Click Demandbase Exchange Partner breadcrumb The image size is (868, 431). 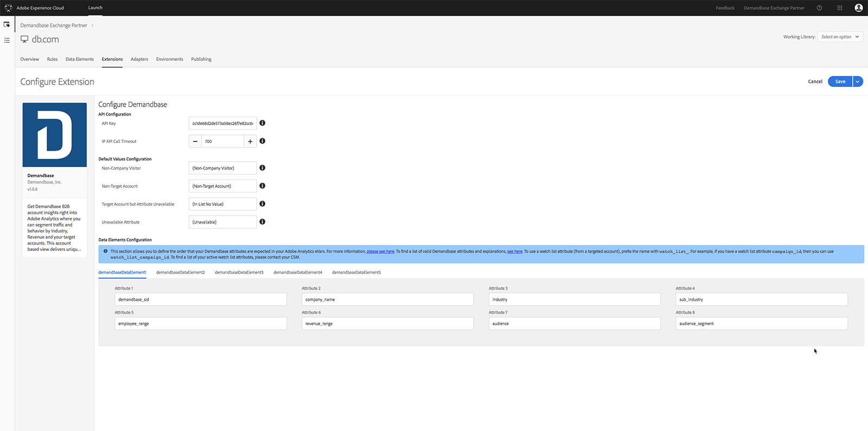pos(54,25)
